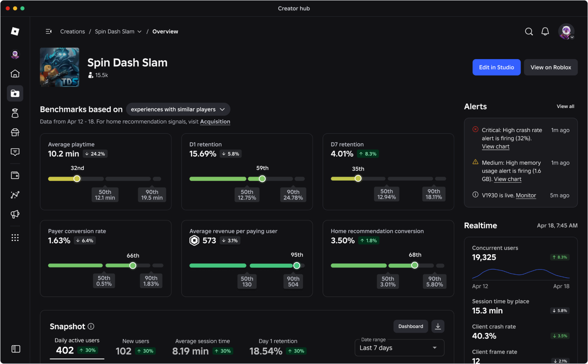The height and width of the screenshot is (364, 588).
Task: Open notifications bell icon
Action: click(x=545, y=31)
